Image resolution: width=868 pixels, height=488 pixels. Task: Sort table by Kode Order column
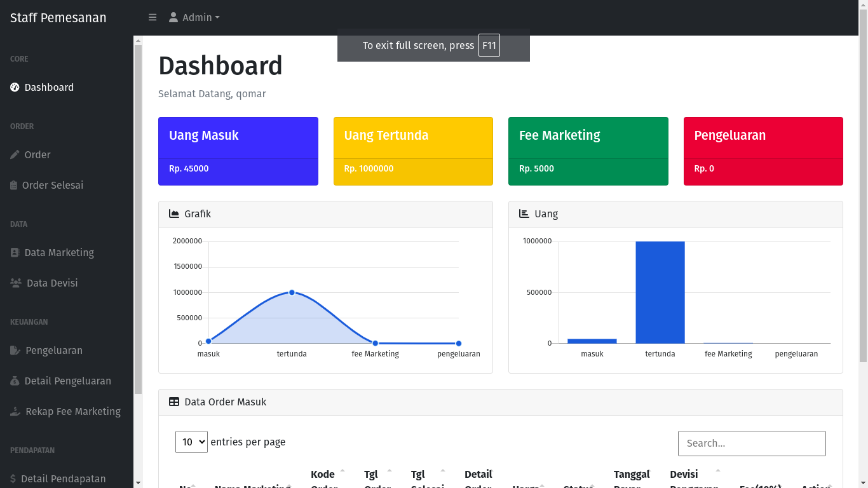324,475
